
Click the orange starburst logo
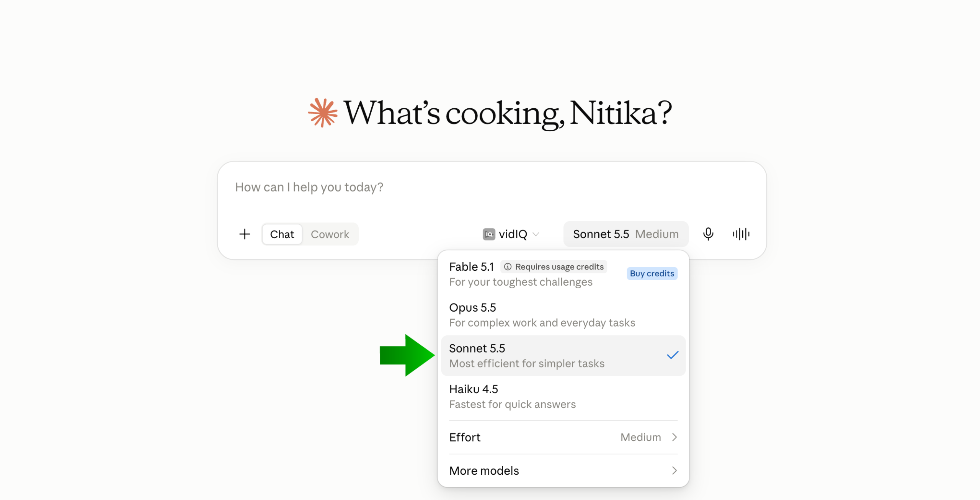pyautogui.click(x=323, y=113)
